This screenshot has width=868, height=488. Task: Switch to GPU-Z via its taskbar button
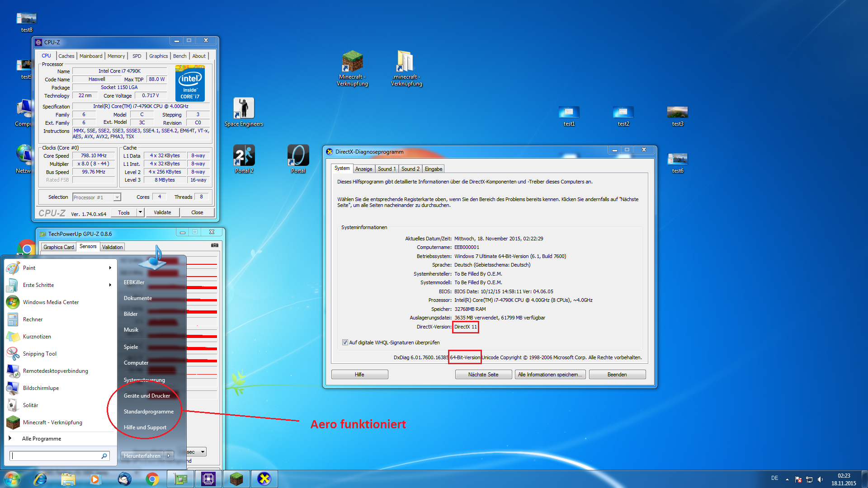click(181, 479)
